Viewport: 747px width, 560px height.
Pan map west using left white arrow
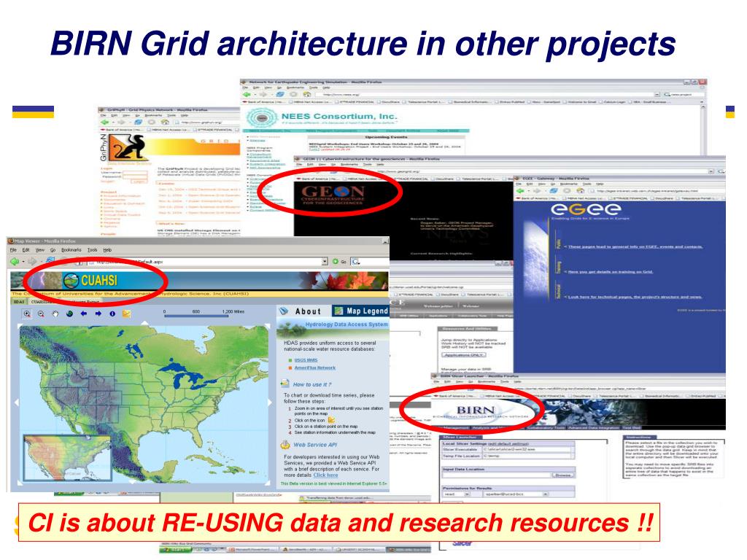16,402
